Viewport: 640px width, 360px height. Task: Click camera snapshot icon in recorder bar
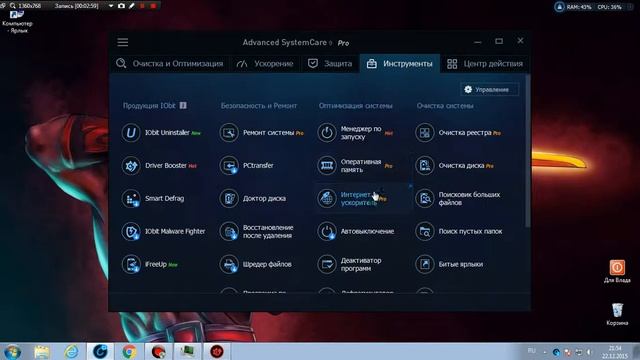pos(121,6)
